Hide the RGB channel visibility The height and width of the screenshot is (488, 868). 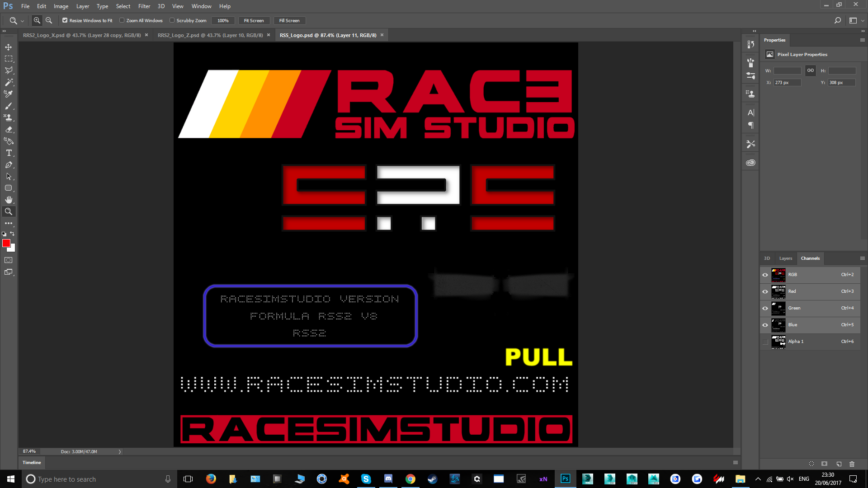[x=765, y=275]
